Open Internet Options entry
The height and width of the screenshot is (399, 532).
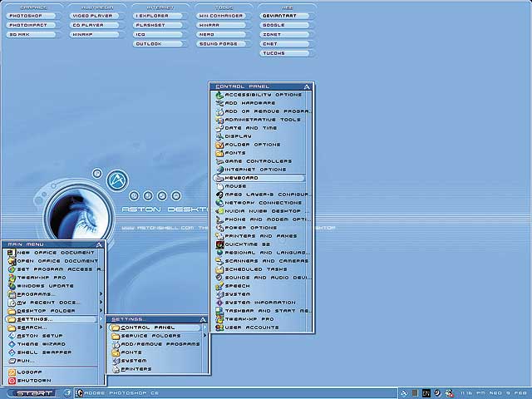point(260,170)
